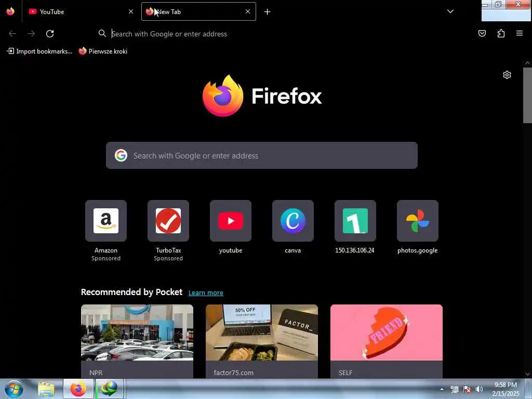Switch to the YouTube tab
Viewport: 532px width, 399px height.
pyautogui.click(x=79, y=11)
